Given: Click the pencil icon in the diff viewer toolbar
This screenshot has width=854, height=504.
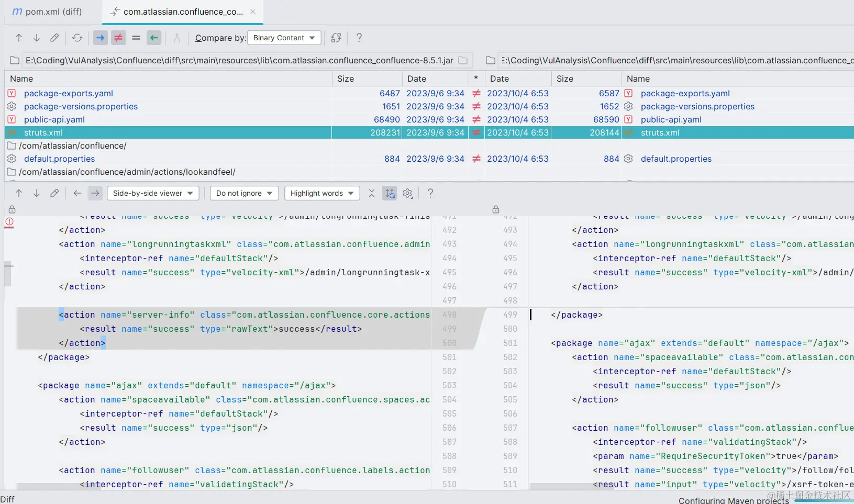Looking at the screenshot, I should tap(54, 193).
